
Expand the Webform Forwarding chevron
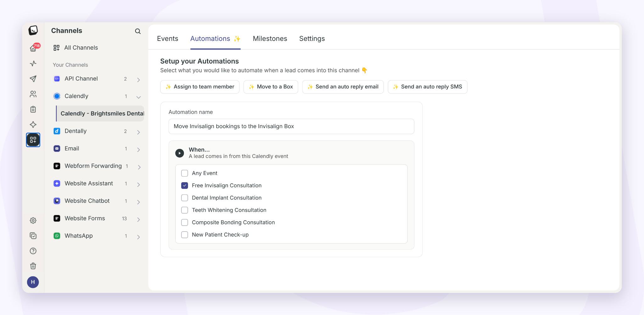pos(139,167)
